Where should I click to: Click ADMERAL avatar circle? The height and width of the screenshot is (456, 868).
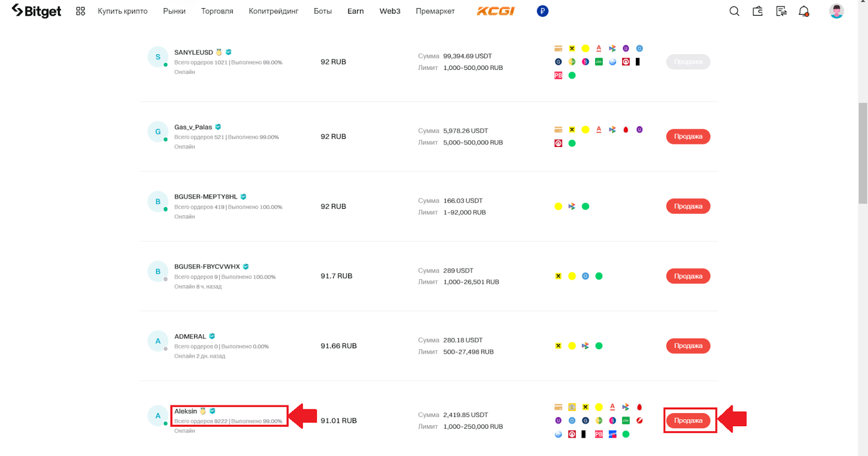click(x=158, y=341)
